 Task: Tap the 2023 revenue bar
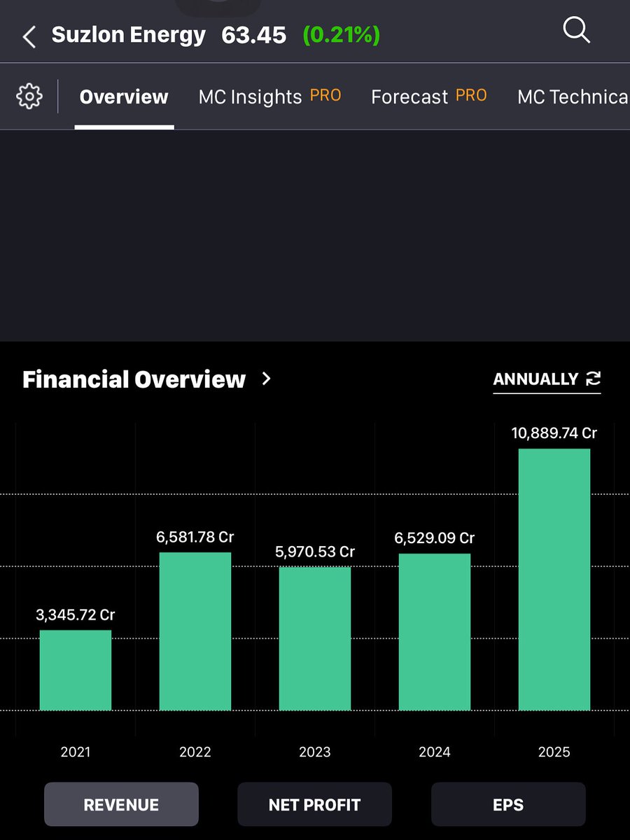[x=315, y=638]
